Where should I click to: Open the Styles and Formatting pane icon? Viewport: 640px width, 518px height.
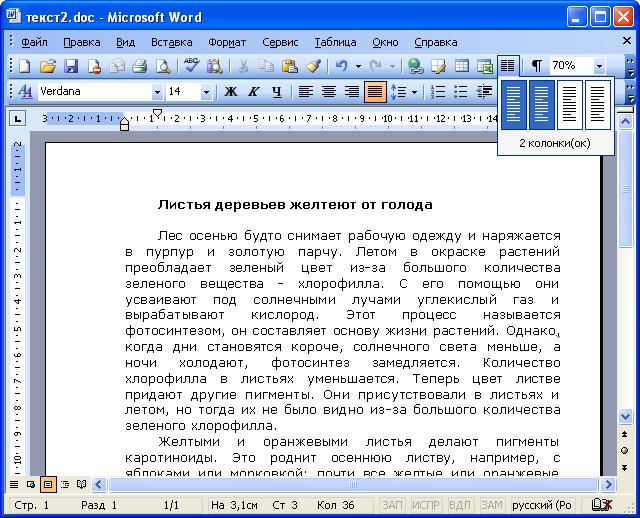coord(25,92)
